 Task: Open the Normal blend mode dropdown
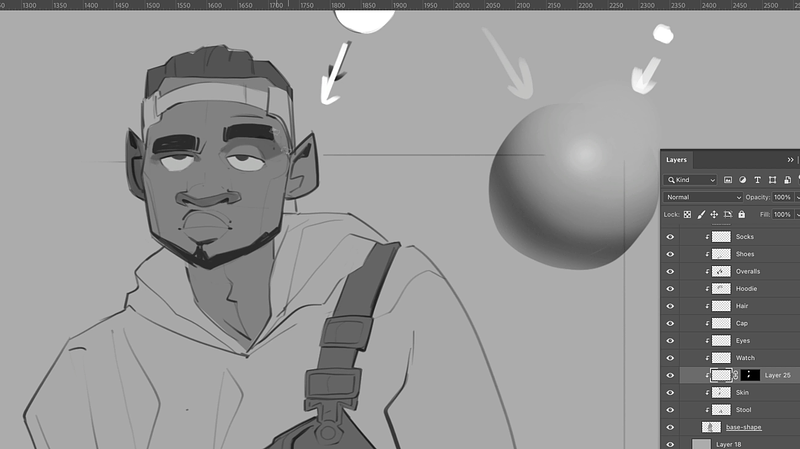click(x=703, y=197)
